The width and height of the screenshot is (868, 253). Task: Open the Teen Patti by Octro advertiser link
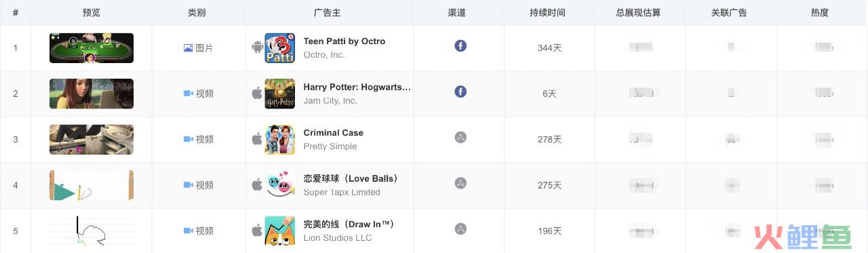(344, 41)
